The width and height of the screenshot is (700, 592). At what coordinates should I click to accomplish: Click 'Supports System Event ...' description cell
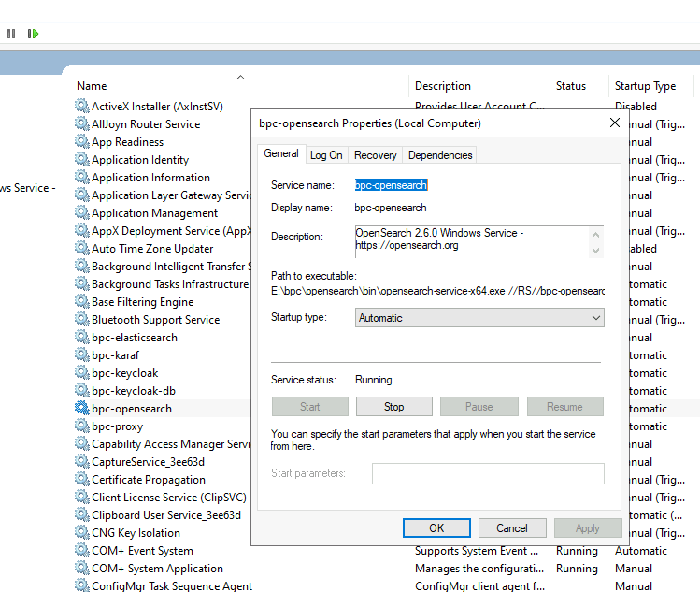(x=477, y=551)
